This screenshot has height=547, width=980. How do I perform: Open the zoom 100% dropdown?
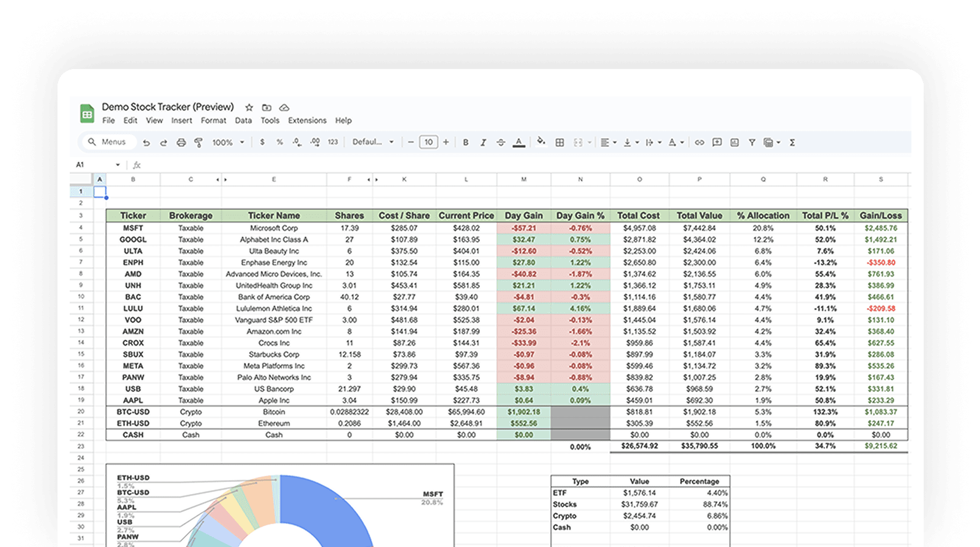tap(228, 142)
